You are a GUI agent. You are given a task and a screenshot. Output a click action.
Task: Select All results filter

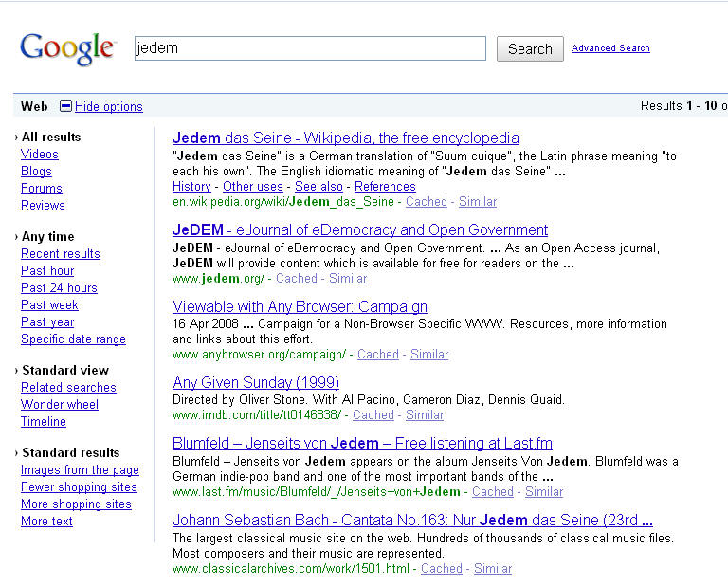pyautogui.click(x=51, y=137)
